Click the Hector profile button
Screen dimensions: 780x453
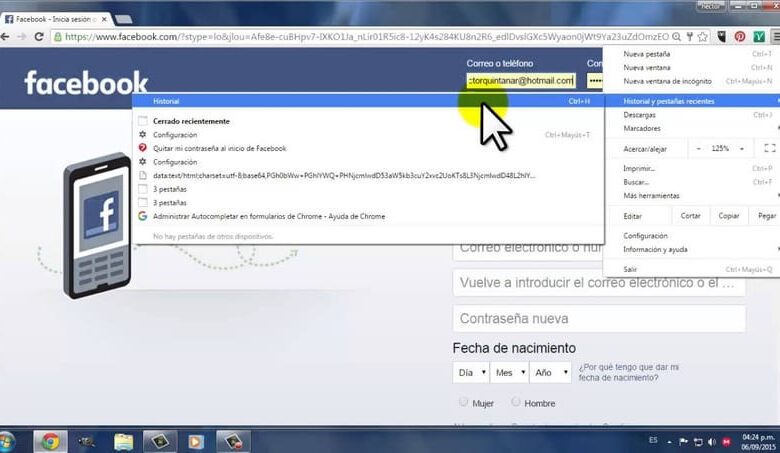pos(710,6)
